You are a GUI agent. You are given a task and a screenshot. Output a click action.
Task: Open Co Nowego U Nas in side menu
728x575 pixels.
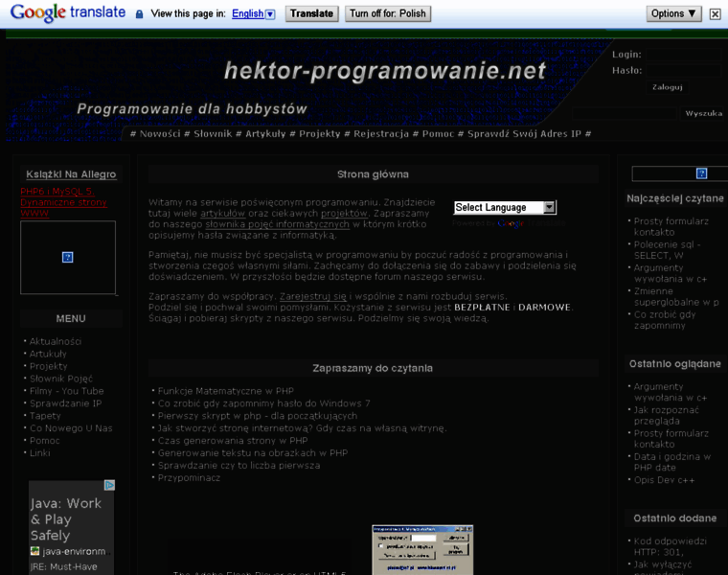click(71, 428)
